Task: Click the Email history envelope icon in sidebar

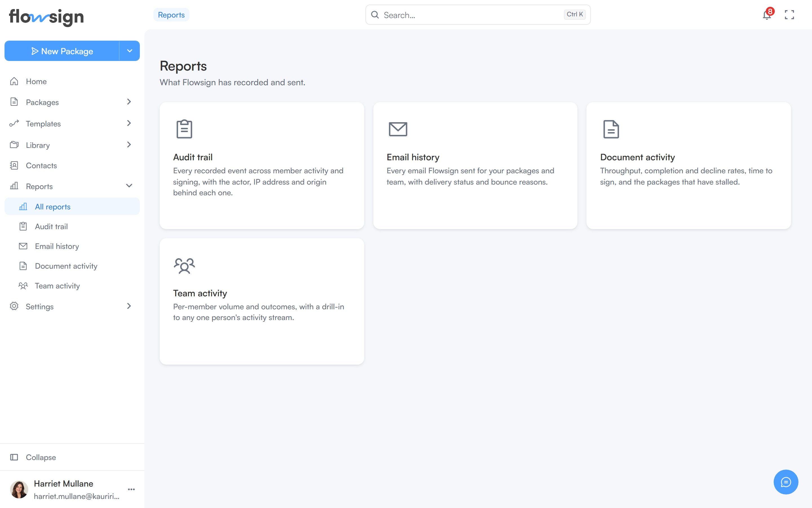Action: point(23,246)
